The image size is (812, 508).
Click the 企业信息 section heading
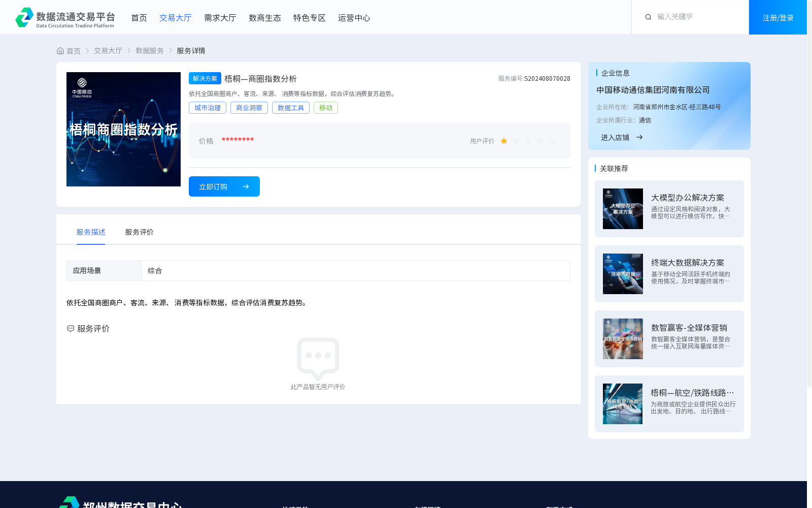click(x=616, y=73)
